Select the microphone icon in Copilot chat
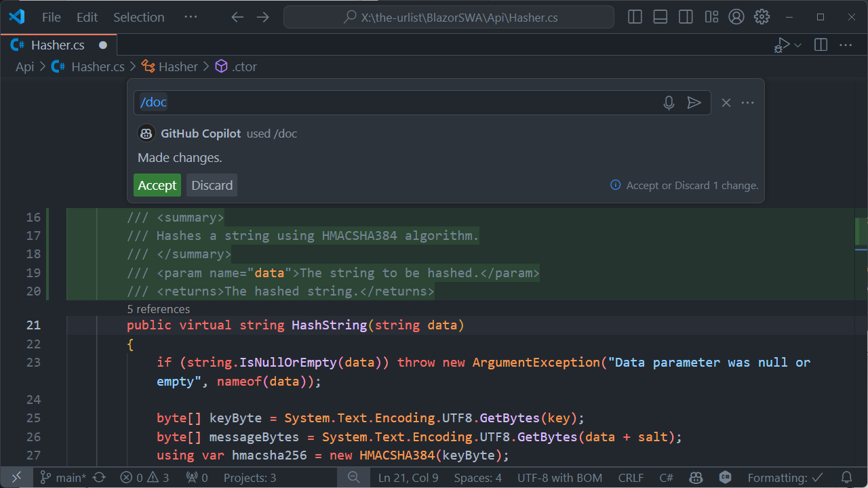The height and width of the screenshot is (488, 868). 669,102
